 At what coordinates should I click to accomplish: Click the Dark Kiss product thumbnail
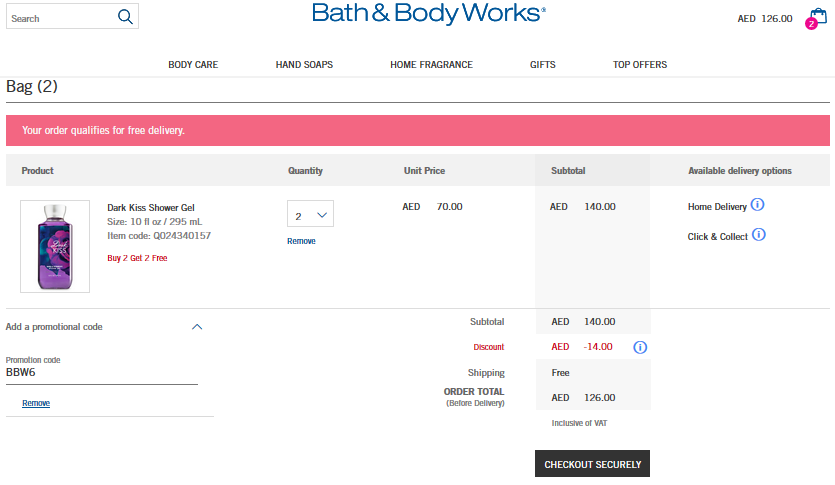tap(55, 246)
